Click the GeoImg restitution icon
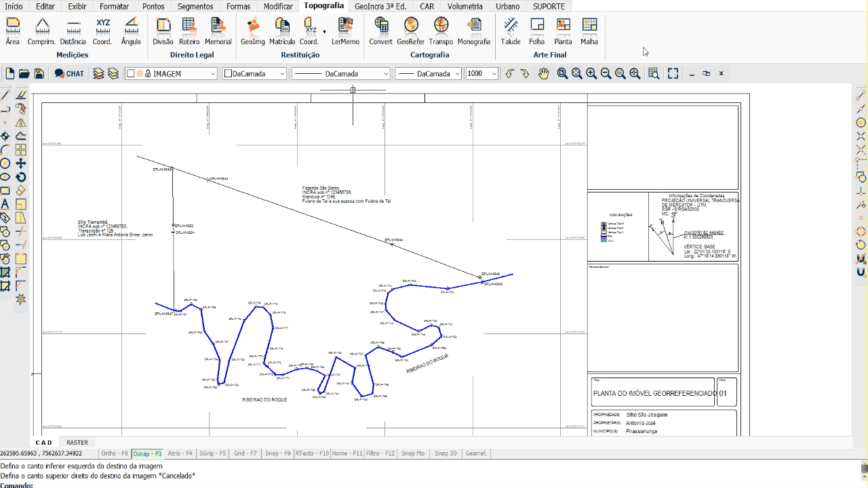This screenshot has height=488, width=868. [x=252, y=31]
